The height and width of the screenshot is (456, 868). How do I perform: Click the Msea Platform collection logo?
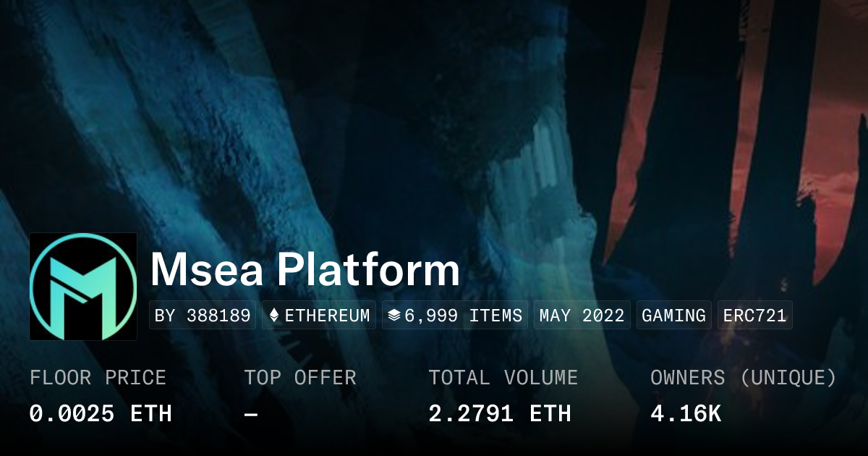(83, 287)
